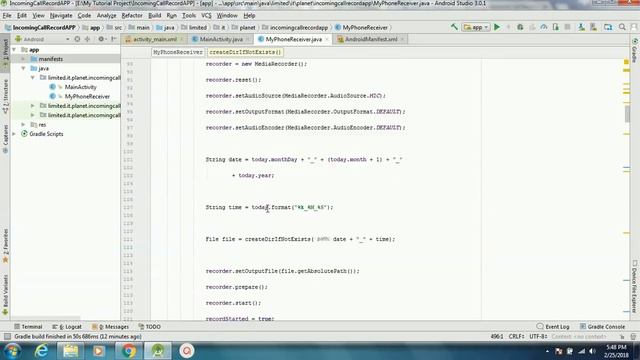Screen dimensions: 640x360
Task: Expand the Gradle Scripts node
Action: click(x=14, y=134)
